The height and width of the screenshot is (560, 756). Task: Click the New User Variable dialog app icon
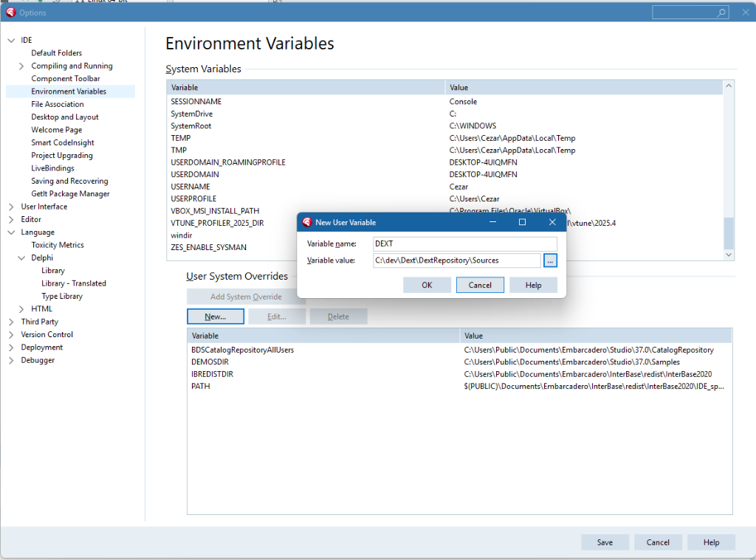[307, 222]
